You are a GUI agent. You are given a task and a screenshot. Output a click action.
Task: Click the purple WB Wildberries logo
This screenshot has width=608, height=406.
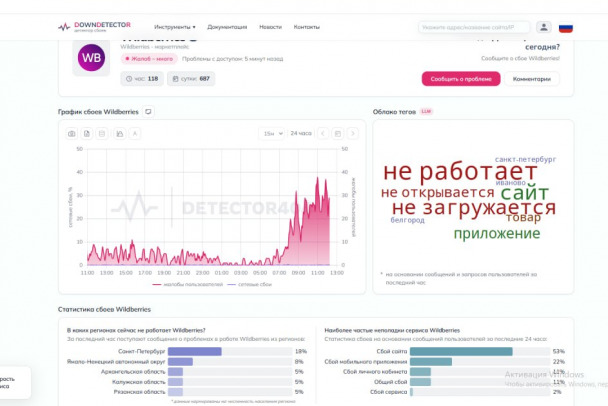91,58
